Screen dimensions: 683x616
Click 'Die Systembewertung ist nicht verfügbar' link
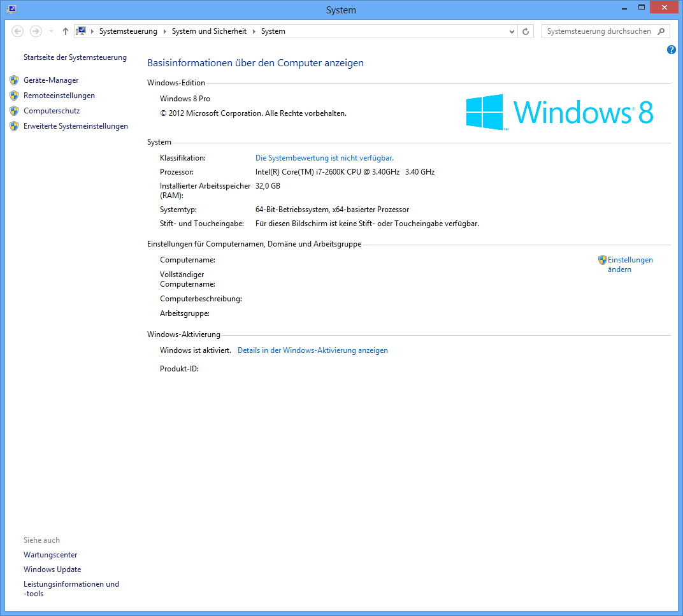[324, 158]
